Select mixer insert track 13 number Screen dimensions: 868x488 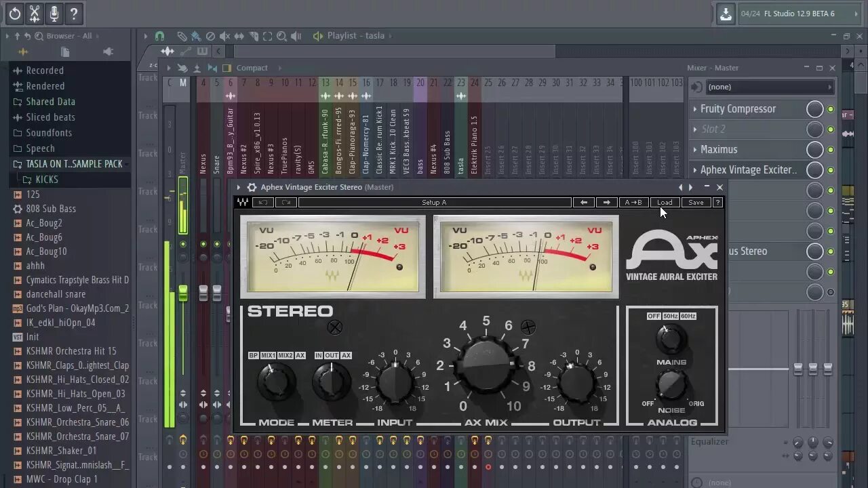tap(325, 83)
